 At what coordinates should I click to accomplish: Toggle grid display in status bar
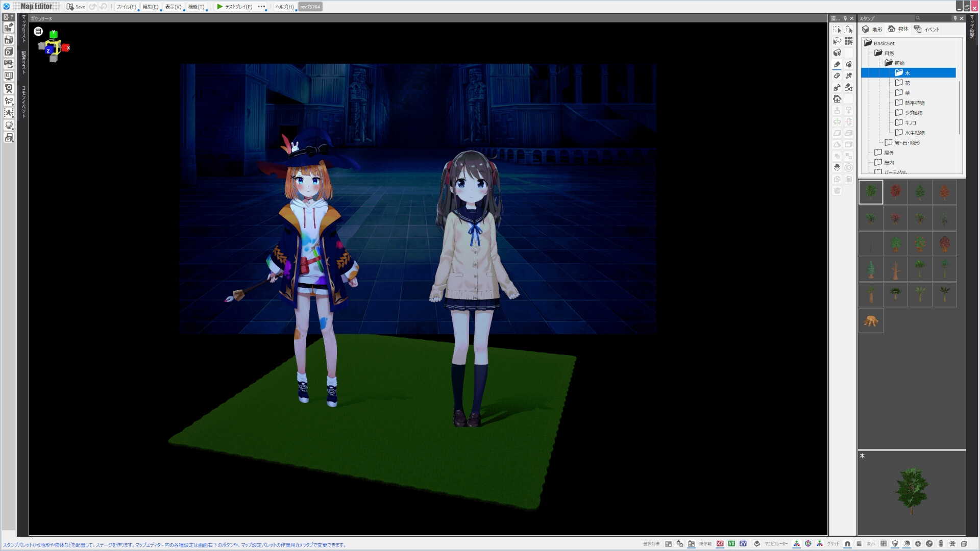click(x=859, y=544)
